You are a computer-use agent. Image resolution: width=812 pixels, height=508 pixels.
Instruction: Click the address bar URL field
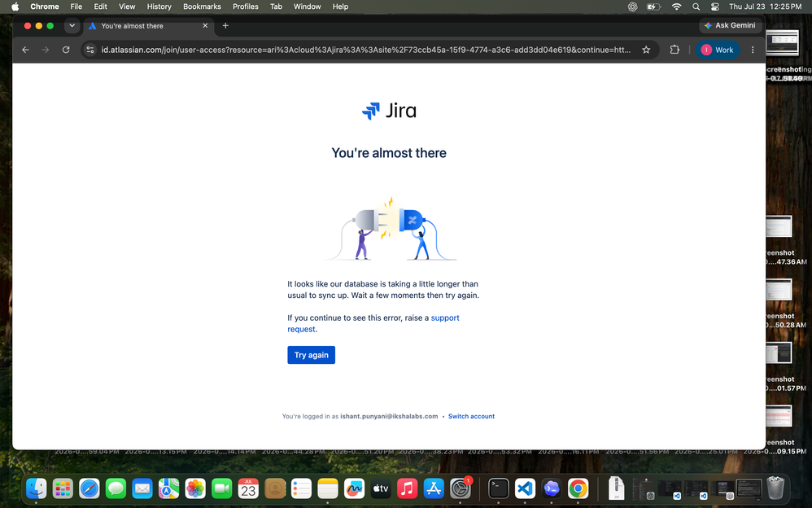(x=365, y=50)
